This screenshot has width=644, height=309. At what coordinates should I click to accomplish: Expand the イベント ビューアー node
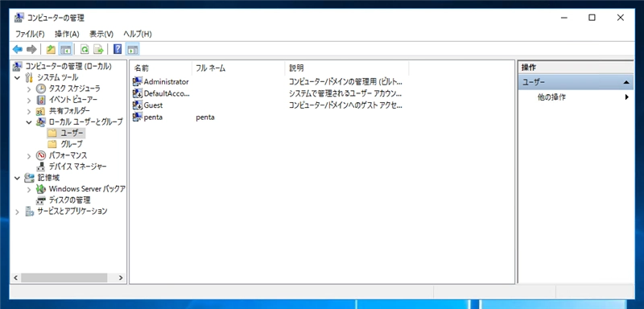(x=29, y=100)
